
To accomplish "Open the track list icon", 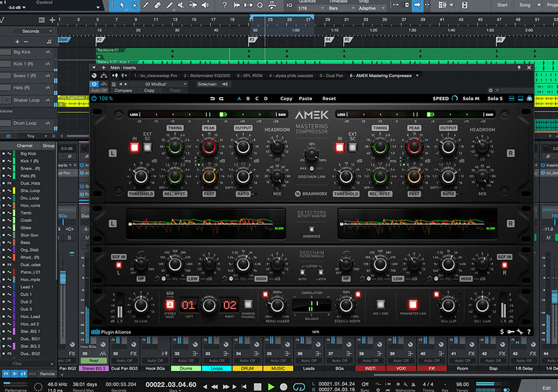I will coord(42,20).
